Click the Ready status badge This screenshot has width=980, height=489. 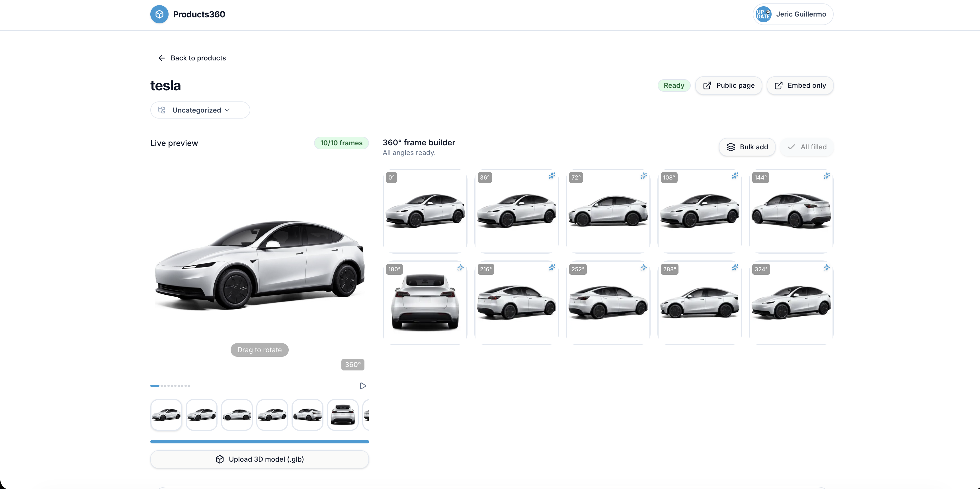click(x=674, y=85)
